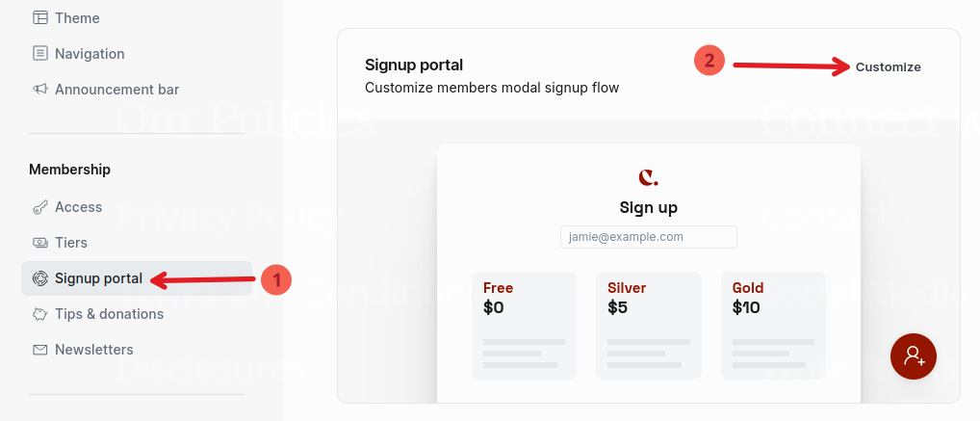Select the Gold $10 tier card
Viewport: 980px width, 421px height.
[773, 325]
